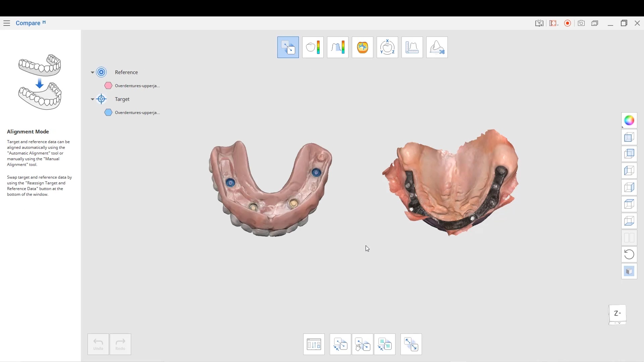Collapse the Reference tree group
The width and height of the screenshot is (644, 362).
click(93, 72)
